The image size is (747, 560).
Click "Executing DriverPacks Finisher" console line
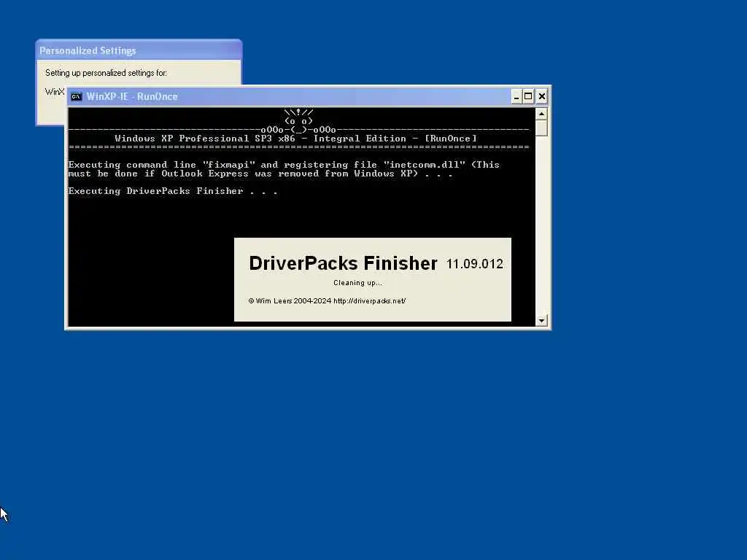click(172, 191)
